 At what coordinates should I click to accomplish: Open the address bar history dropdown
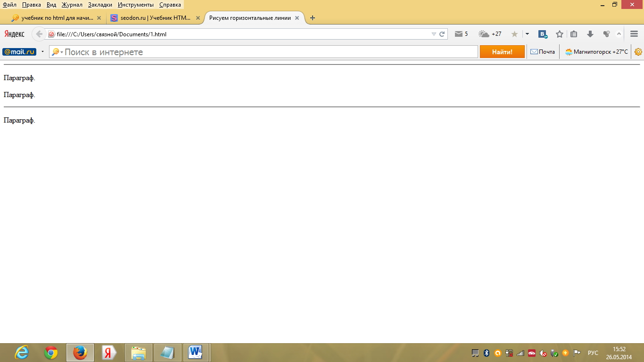434,34
